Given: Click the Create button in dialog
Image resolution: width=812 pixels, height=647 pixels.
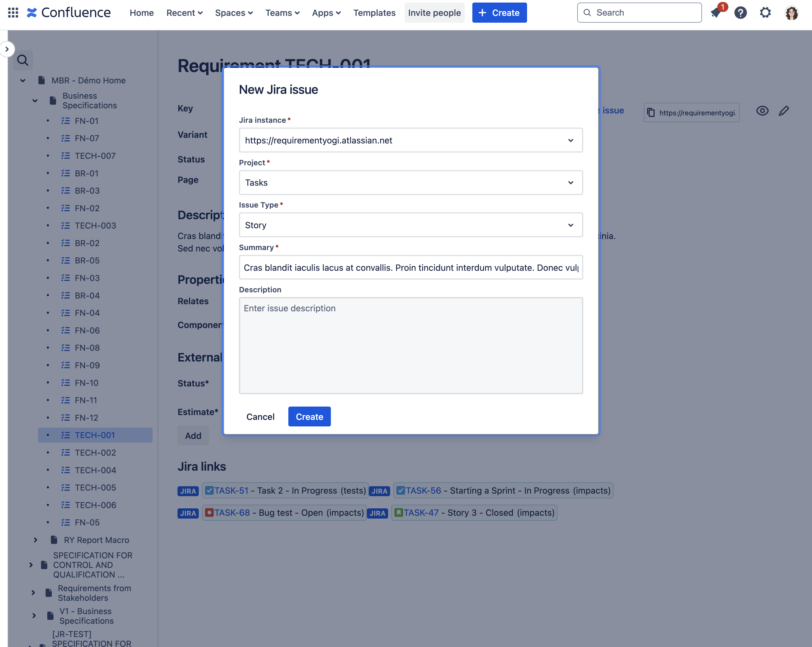Looking at the screenshot, I should click(x=309, y=416).
